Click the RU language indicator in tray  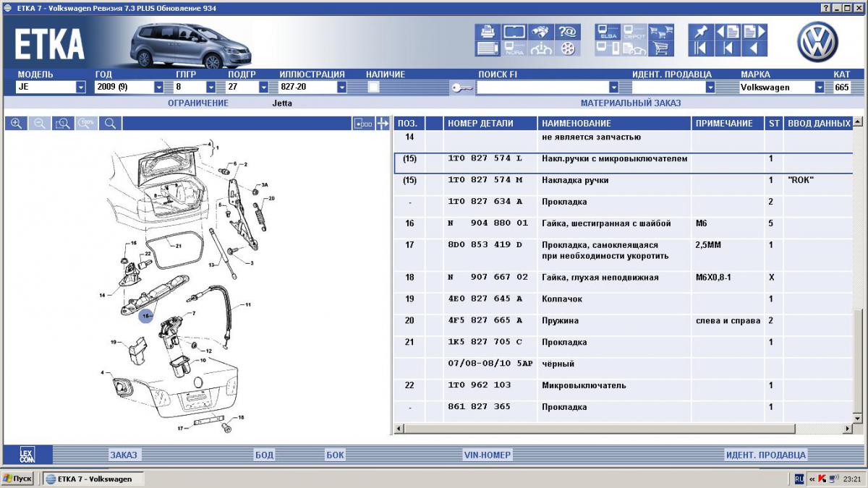[799, 479]
